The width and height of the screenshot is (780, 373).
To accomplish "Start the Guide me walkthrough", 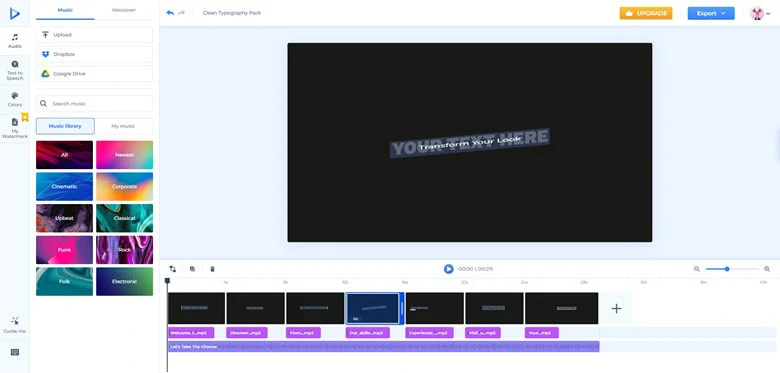I will click(x=14, y=325).
